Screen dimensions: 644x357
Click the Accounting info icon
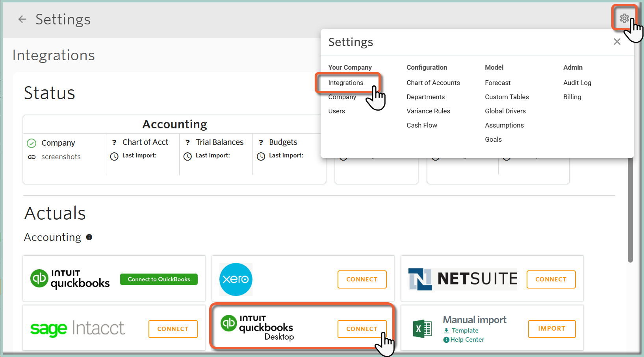89,237
